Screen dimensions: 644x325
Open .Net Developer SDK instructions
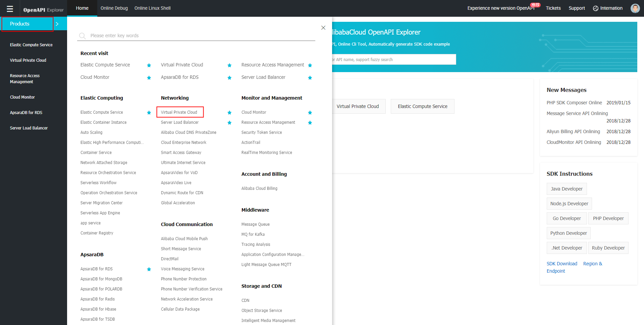click(x=567, y=248)
